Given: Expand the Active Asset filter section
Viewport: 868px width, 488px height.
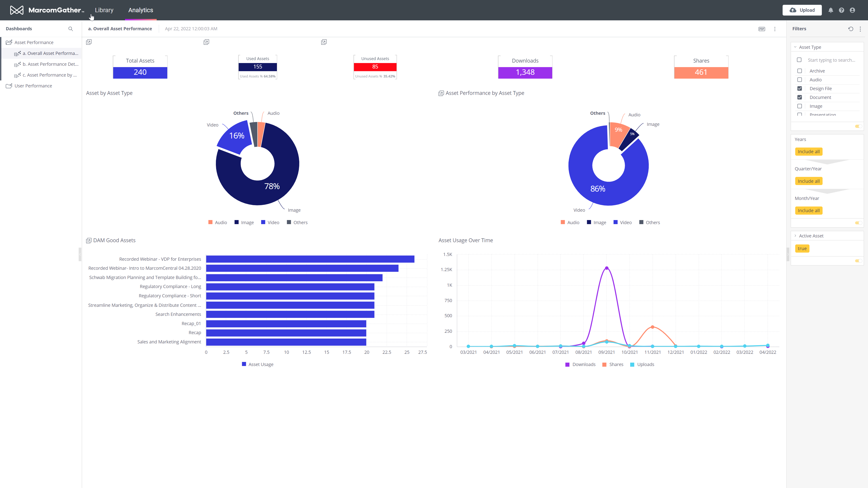Looking at the screenshot, I should [x=796, y=236].
